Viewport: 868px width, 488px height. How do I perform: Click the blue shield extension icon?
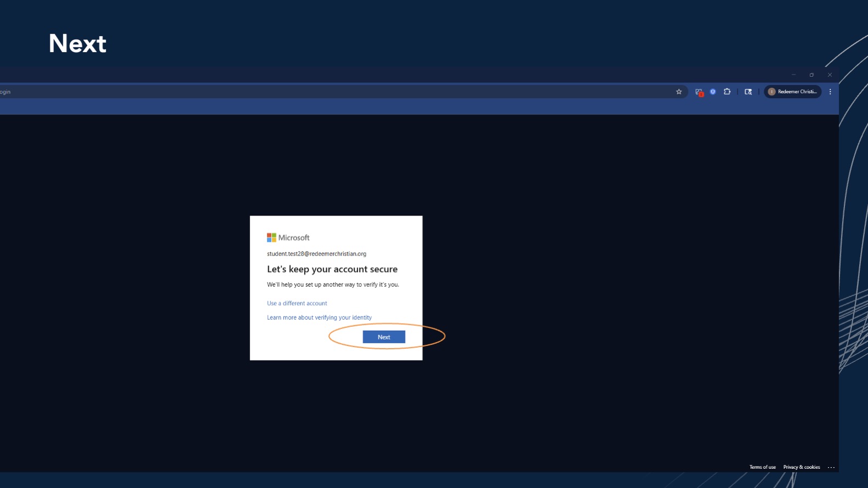(x=713, y=92)
